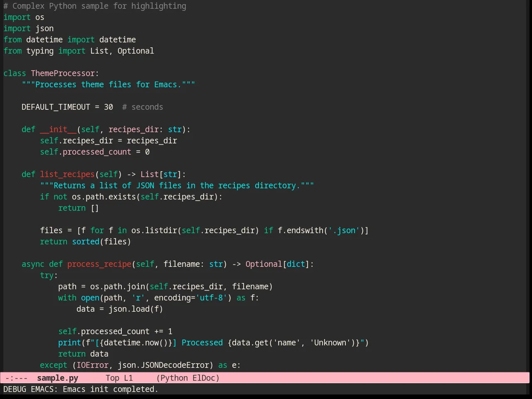Click the docstring 'Returns a list of JSON files'
532x399 pixels.
click(x=118, y=185)
